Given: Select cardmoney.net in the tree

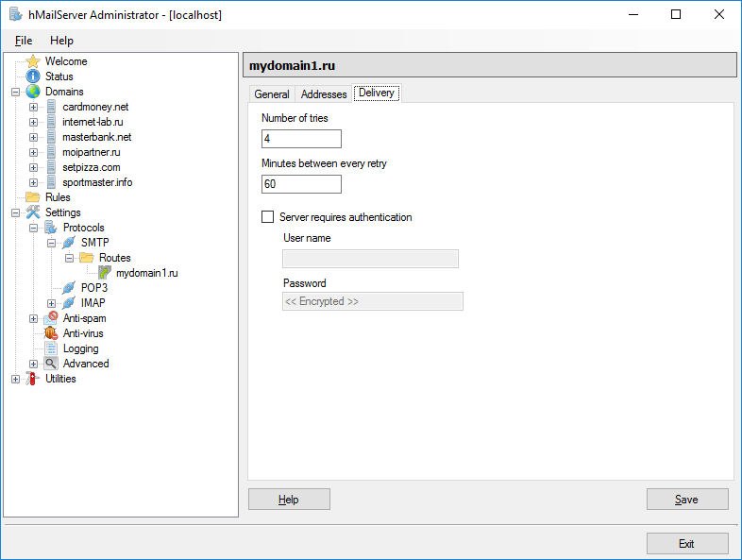Looking at the screenshot, I should point(95,107).
